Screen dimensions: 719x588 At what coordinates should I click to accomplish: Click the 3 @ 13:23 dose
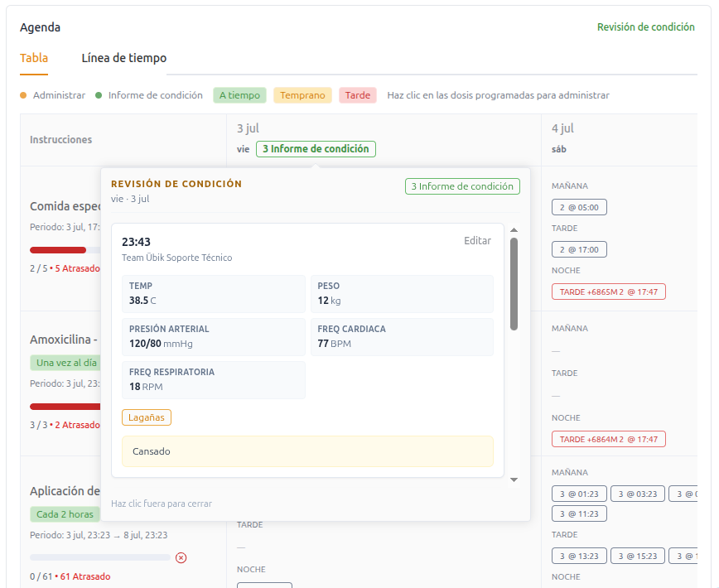click(x=579, y=556)
